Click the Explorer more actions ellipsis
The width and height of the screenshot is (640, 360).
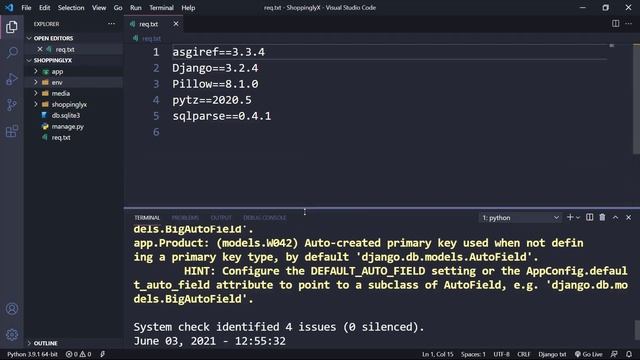[x=111, y=24]
